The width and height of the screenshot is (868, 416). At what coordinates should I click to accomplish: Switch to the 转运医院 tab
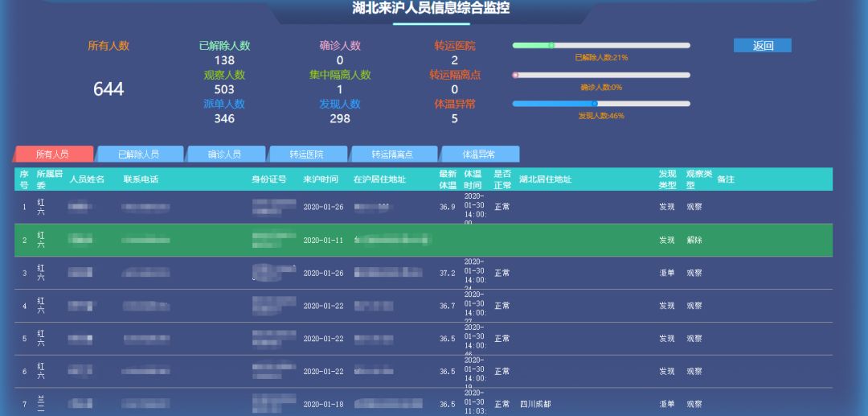(307, 154)
